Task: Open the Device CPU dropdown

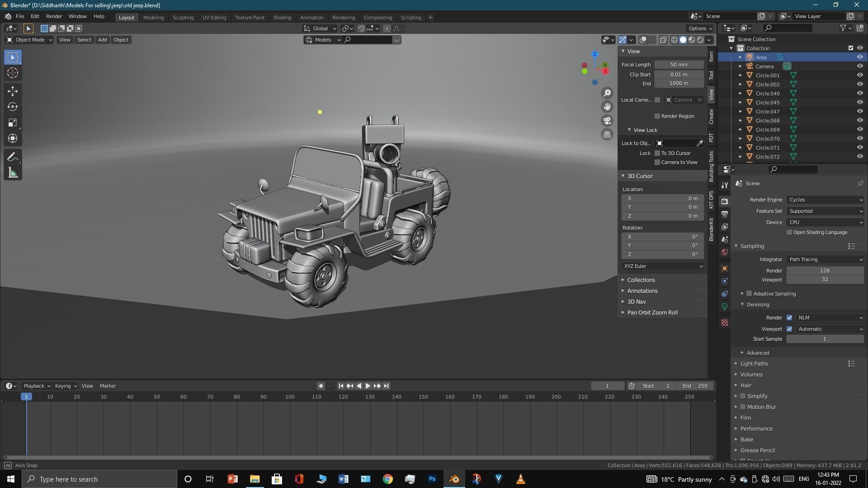Action: pos(825,222)
